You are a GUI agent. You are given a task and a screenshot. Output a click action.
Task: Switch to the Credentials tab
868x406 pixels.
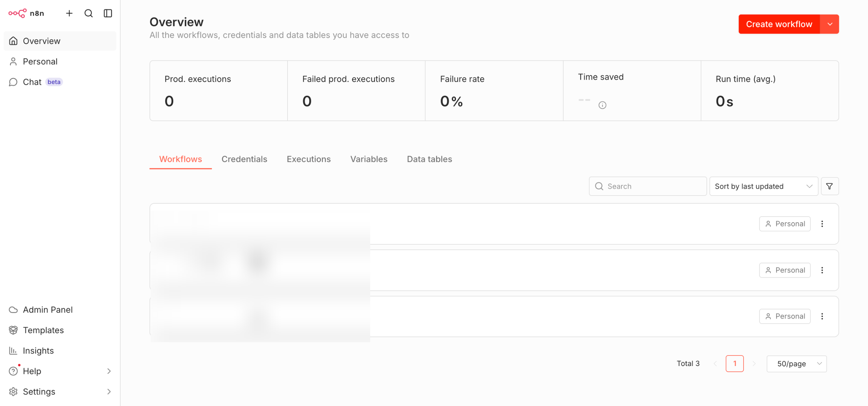pos(244,159)
